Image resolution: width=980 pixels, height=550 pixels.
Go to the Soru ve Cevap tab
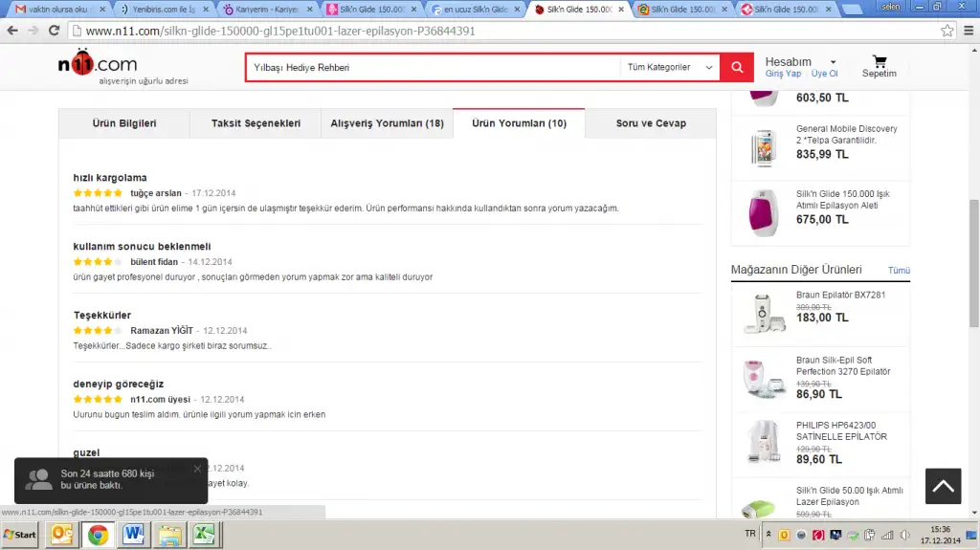651,123
